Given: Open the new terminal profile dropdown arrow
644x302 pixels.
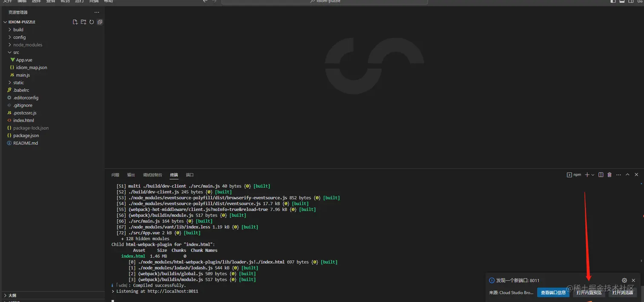Looking at the screenshot, I should click(592, 175).
